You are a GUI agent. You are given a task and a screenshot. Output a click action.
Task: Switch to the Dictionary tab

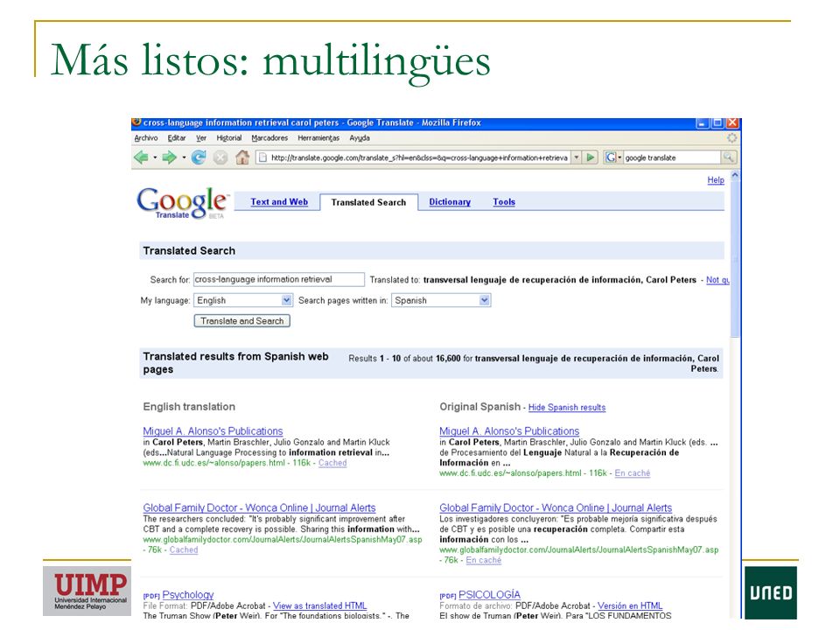tap(450, 202)
